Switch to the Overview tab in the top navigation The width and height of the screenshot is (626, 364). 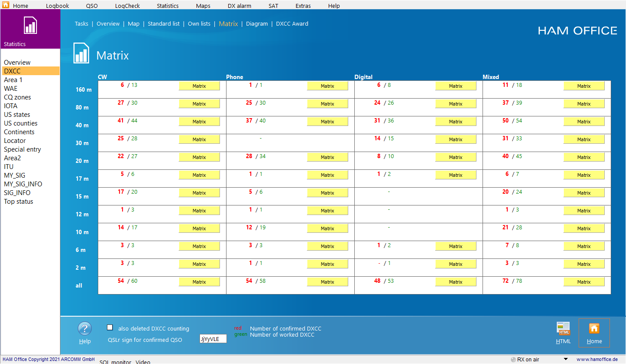(x=108, y=24)
